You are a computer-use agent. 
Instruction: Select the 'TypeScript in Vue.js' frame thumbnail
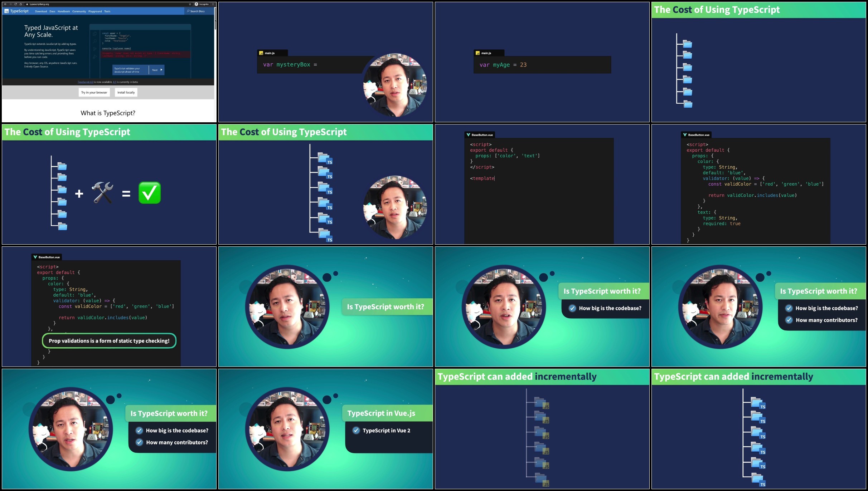[326, 429]
